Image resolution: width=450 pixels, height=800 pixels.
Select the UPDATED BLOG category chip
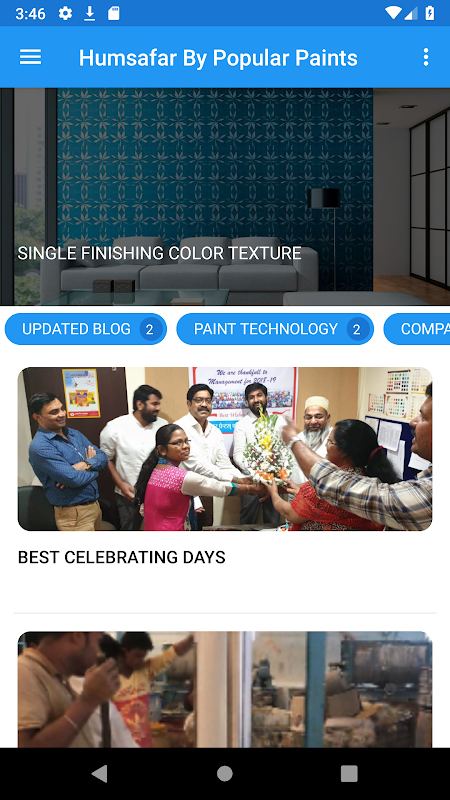point(86,329)
